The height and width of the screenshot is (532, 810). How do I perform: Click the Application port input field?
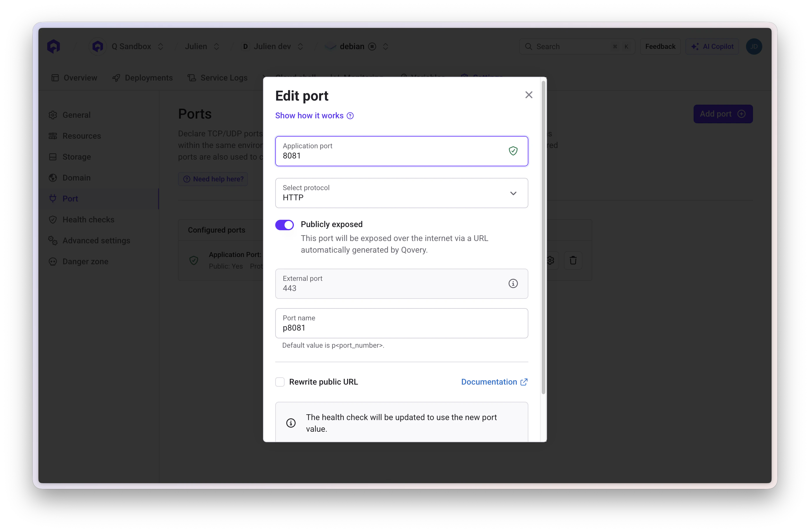click(x=402, y=151)
